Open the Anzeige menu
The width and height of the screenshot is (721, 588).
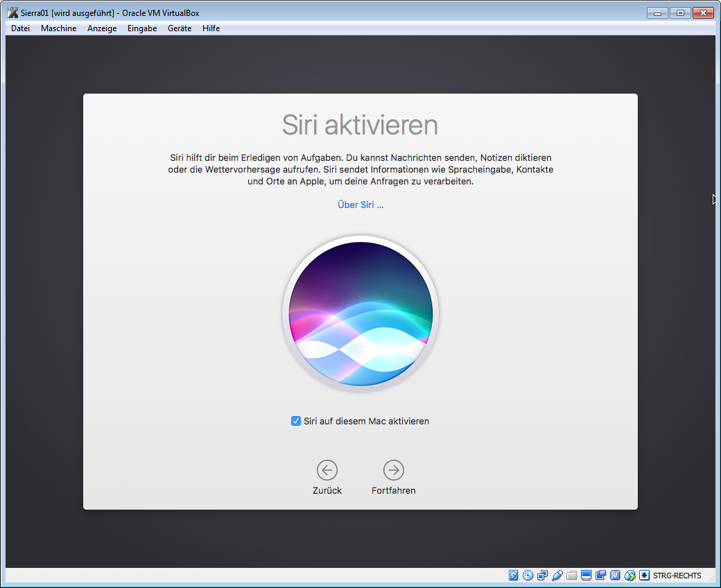(102, 28)
